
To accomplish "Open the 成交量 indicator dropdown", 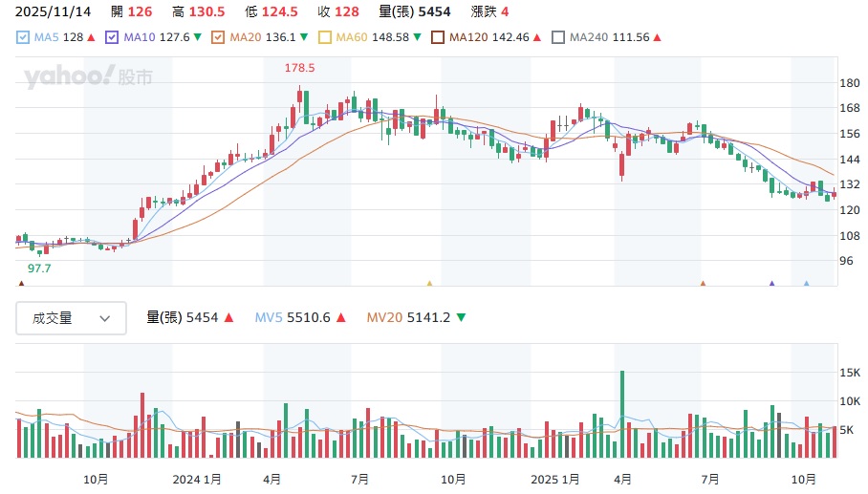I will (71, 318).
